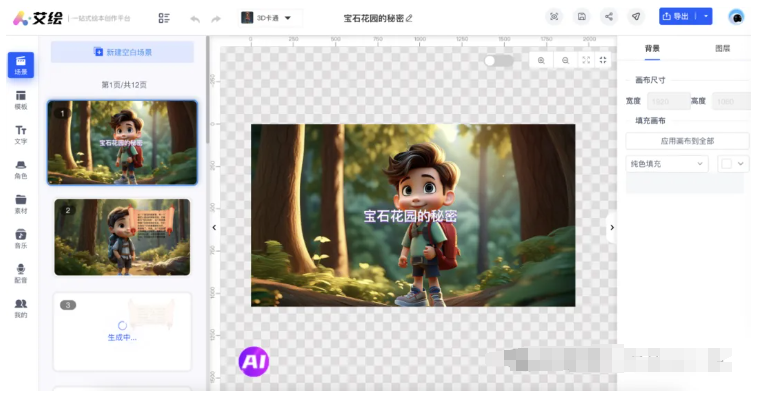761x394 pixels.
Task: Click the 高度 height input field
Action: click(731, 101)
